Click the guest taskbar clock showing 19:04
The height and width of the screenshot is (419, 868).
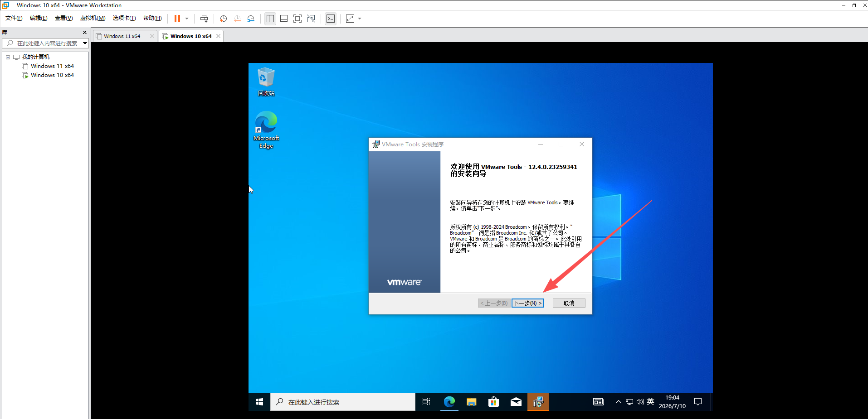point(672,402)
